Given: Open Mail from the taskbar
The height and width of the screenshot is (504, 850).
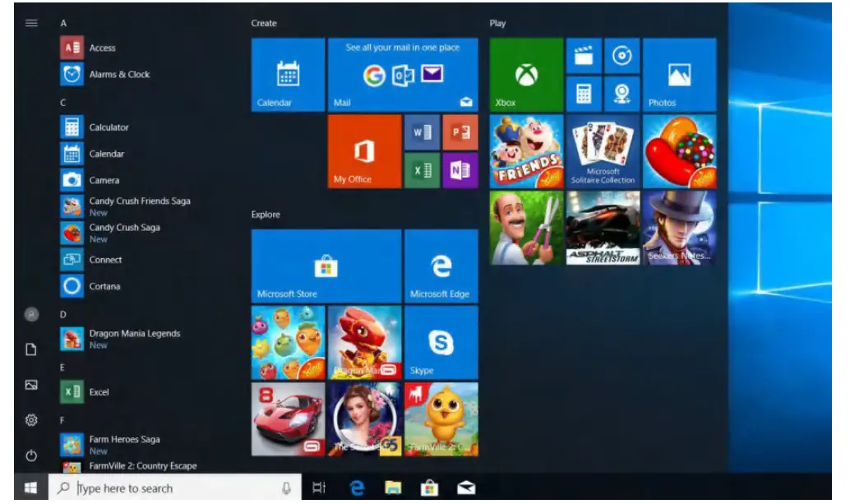Looking at the screenshot, I should click(x=466, y=488).
